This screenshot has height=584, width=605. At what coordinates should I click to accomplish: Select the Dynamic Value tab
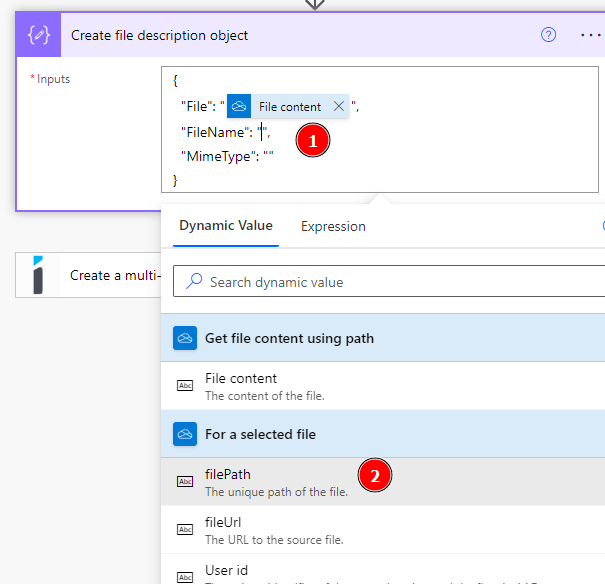(x=226, y=226)
